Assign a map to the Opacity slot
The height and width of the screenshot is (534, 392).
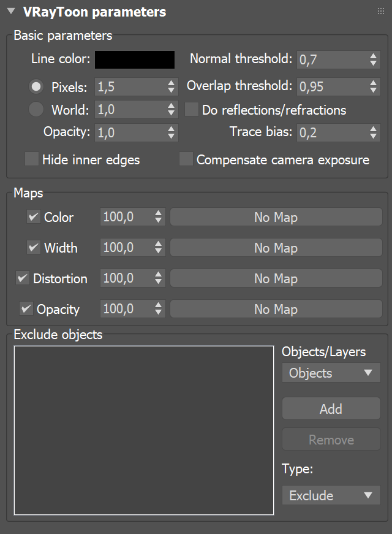(276, 309)
